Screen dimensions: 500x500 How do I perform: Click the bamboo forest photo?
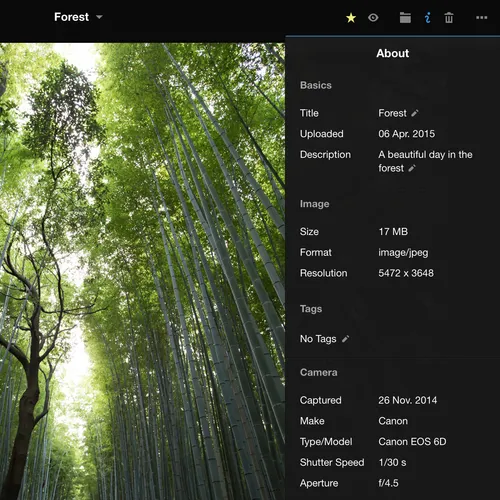pyautogui.click(x=142, y=271)
